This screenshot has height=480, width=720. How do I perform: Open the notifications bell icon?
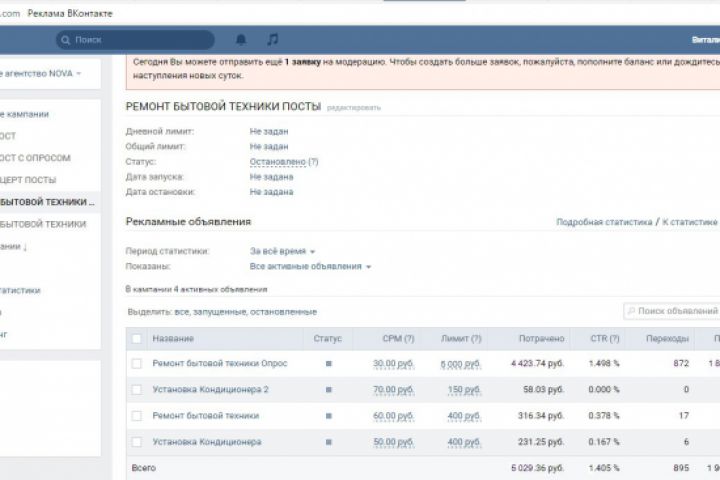241,40
